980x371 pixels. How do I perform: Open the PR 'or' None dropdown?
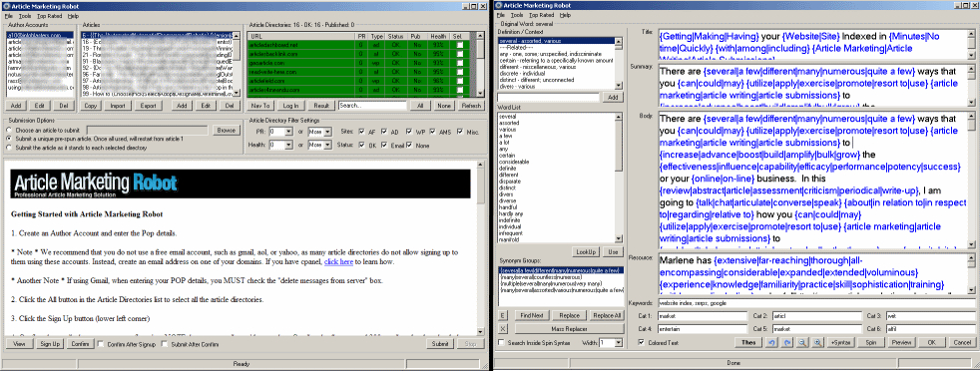point(326,132)
